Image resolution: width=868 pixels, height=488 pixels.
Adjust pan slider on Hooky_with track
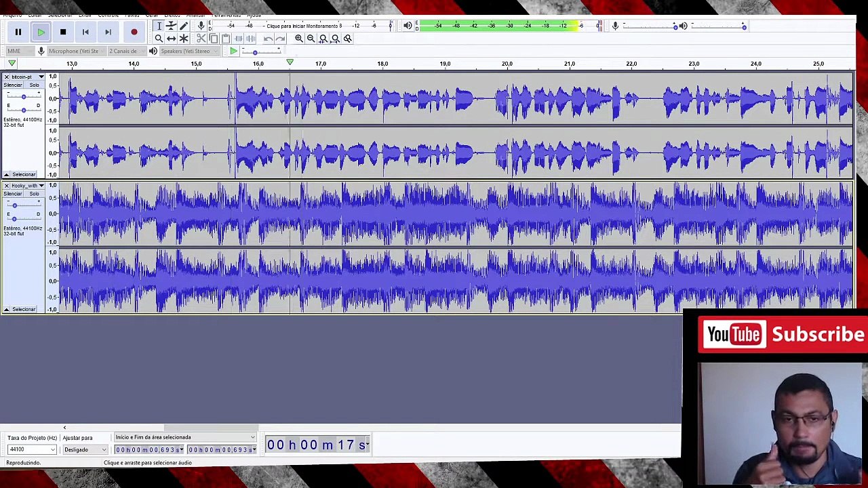23,218
